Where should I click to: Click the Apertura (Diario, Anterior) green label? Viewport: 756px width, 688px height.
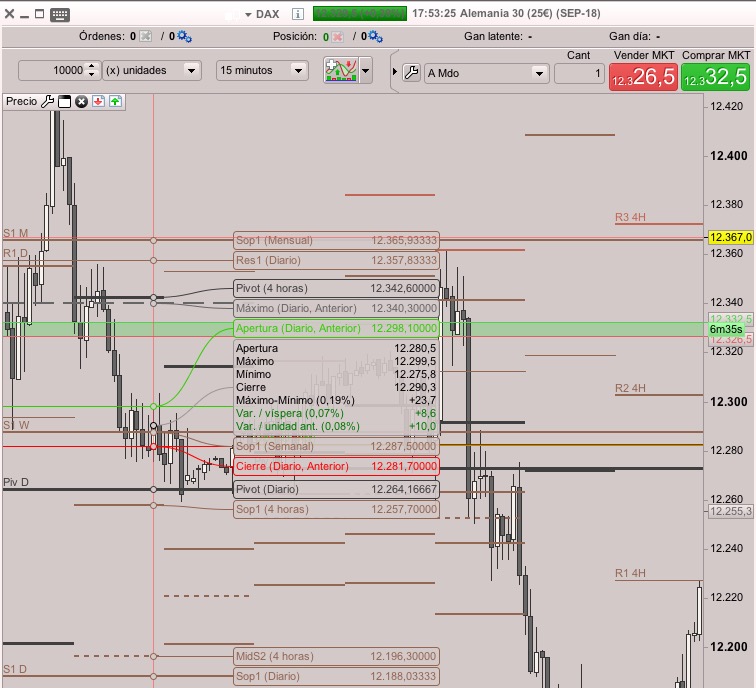click(x=336, y=328)
